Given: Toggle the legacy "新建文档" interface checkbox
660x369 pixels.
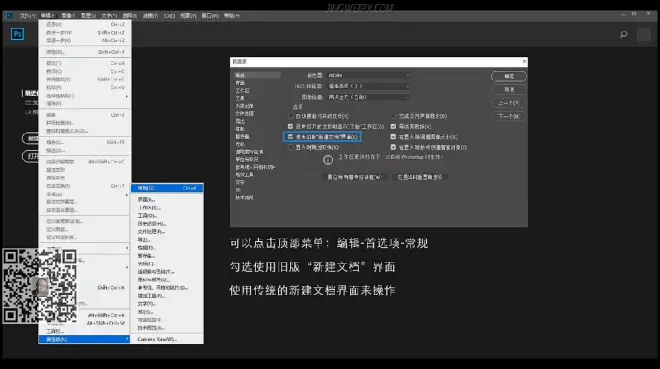Looking at the screenshot, I should coord(290,137).
